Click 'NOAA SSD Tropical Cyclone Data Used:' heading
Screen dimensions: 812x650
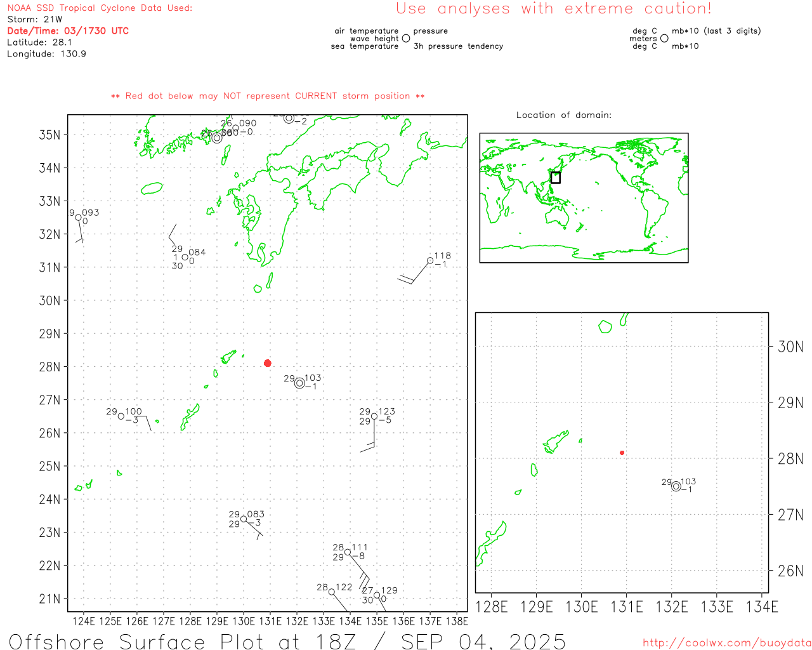pos(100,8)
